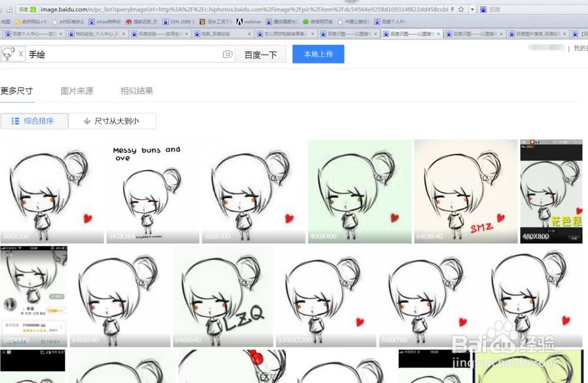Click the small query image thumbnail in search box
Viewport: 588px width, 383px height.
[8, 54]
